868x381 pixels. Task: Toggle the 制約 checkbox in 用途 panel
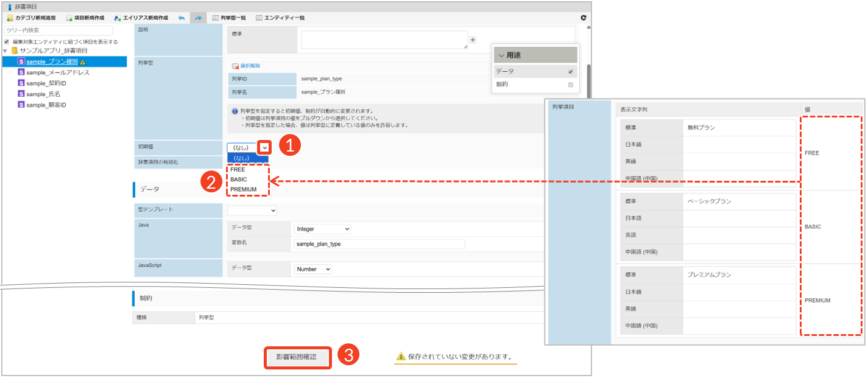(570, 85)
